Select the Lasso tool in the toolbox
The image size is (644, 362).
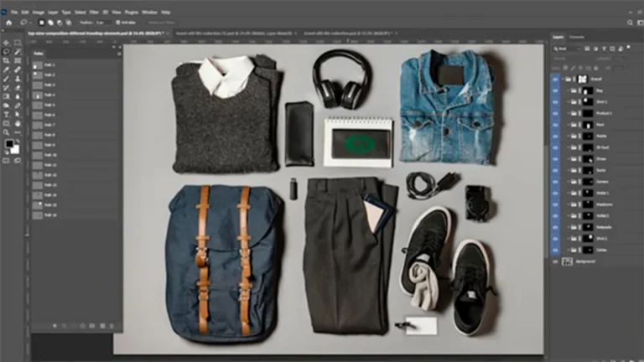tap(6, 52)
